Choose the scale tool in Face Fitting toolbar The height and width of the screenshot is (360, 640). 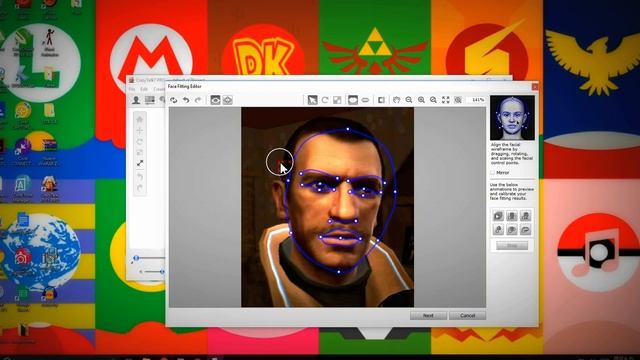pos(337,100)
